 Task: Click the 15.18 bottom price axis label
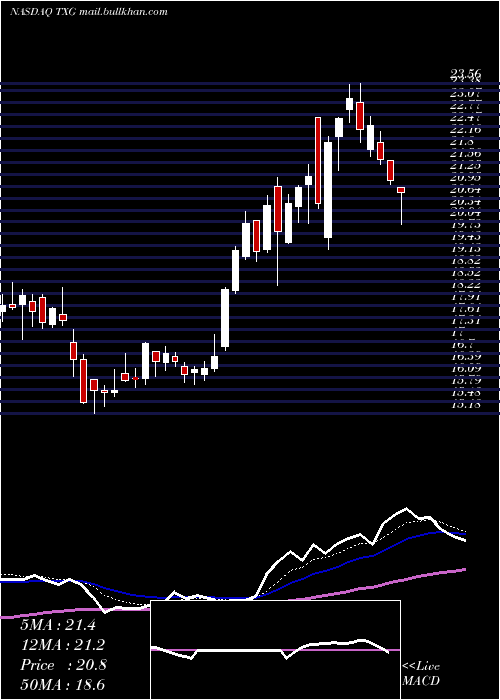[465, 405]
